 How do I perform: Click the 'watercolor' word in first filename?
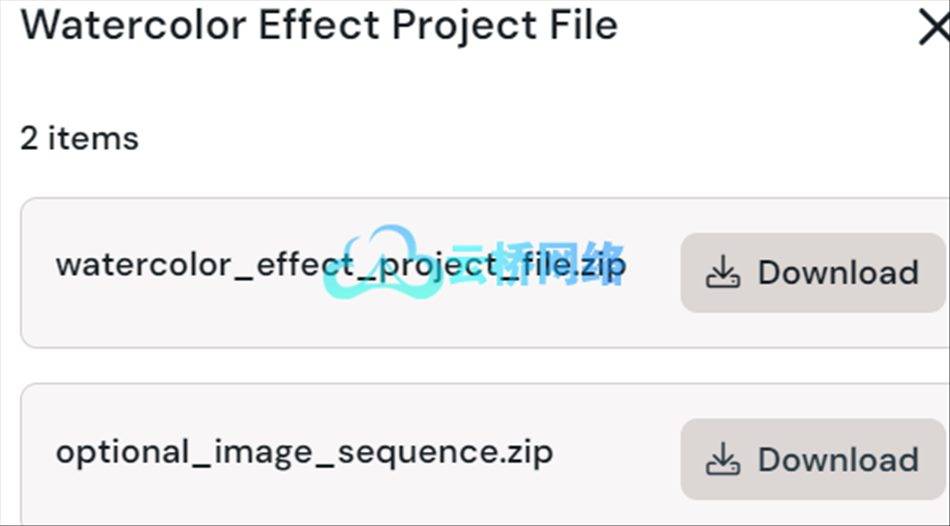coord(144,266)
